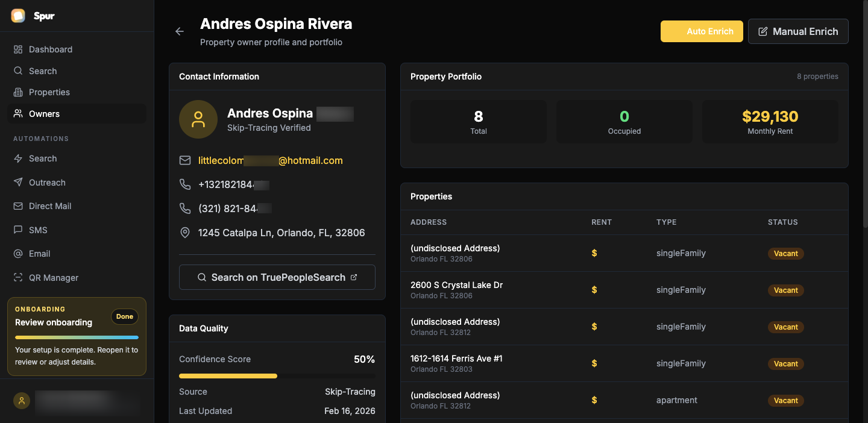
Task: Click the Feb 16, 2026 date
Action: click(x=350, y=411)
